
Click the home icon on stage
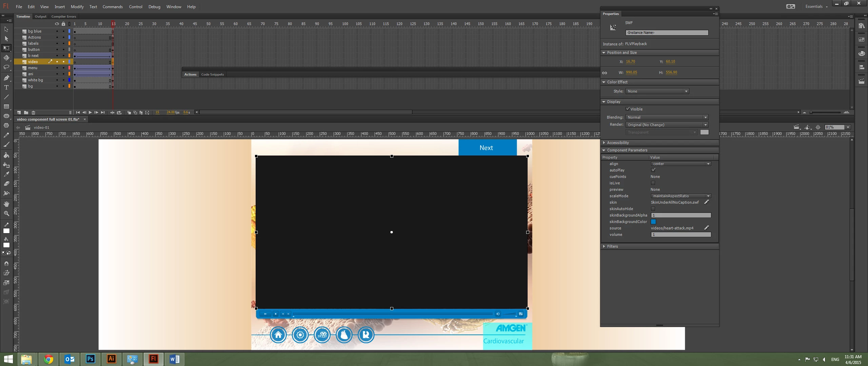[x=278, y=335]
